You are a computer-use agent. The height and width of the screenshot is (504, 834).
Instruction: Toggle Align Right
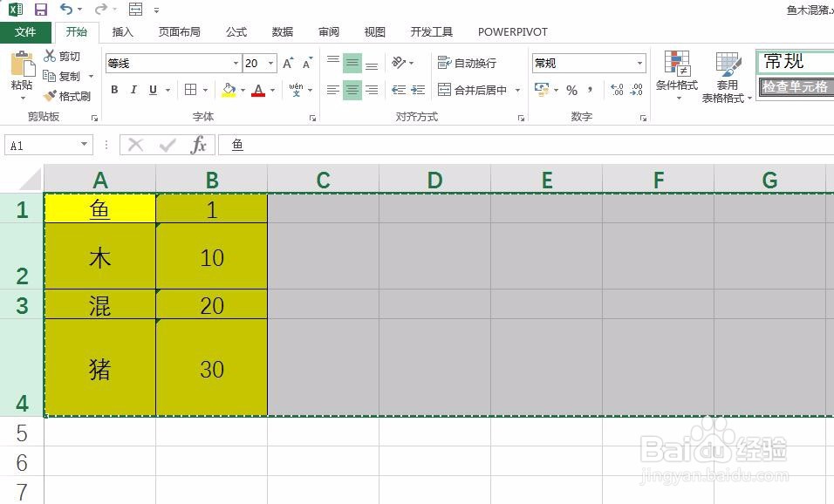(372, 90)
